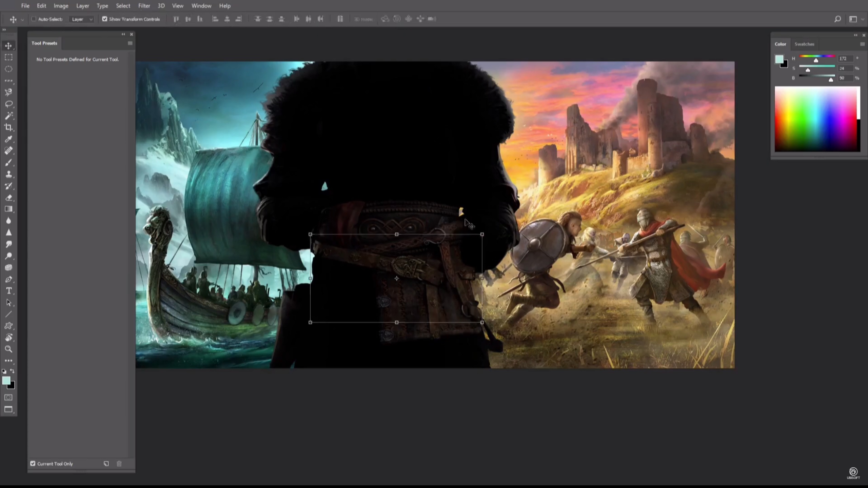Toggle the Current Tool Only checkbox
Image resolution: width=868 pixels, height=488 pixels.
coord(33,463)
